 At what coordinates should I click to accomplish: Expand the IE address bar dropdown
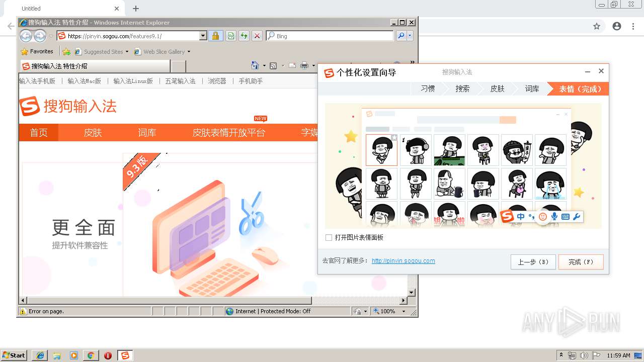203,36
